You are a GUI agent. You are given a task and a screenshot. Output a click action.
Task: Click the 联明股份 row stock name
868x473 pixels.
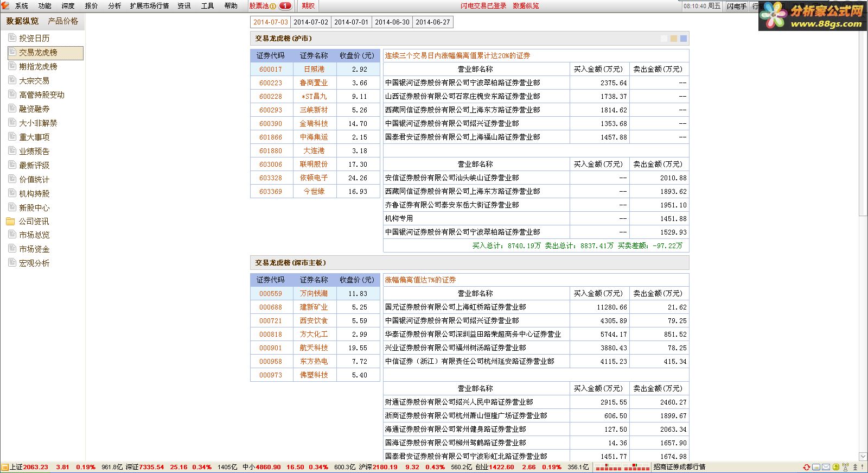[314, 165]
